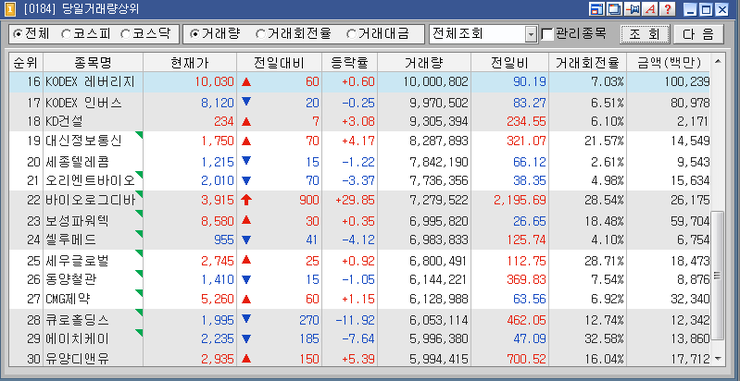Click the 21.57% turnover cell
Screen dimensions: 740x381
pos(604,141)
